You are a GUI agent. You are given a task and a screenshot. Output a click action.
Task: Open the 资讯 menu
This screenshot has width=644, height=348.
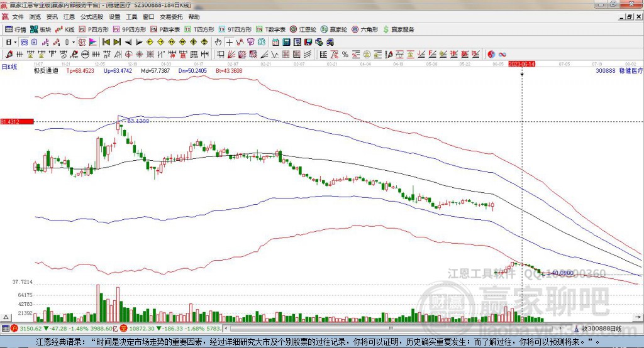tap(52, 17)
